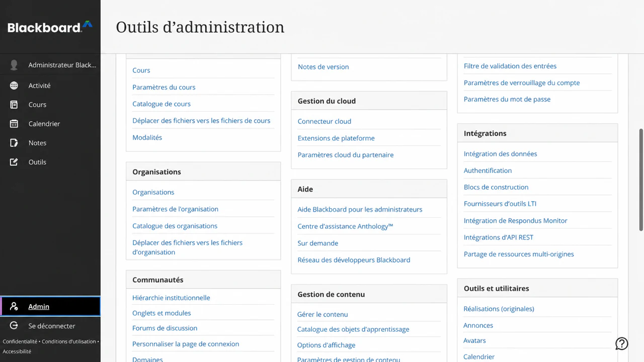
Task: Open Forums de discussion
Action: coord(165,328)
